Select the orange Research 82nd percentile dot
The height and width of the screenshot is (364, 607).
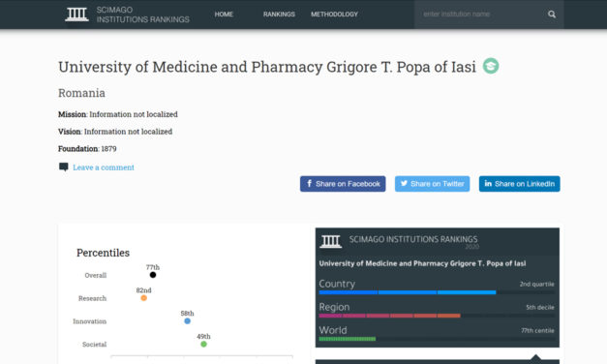143,298
